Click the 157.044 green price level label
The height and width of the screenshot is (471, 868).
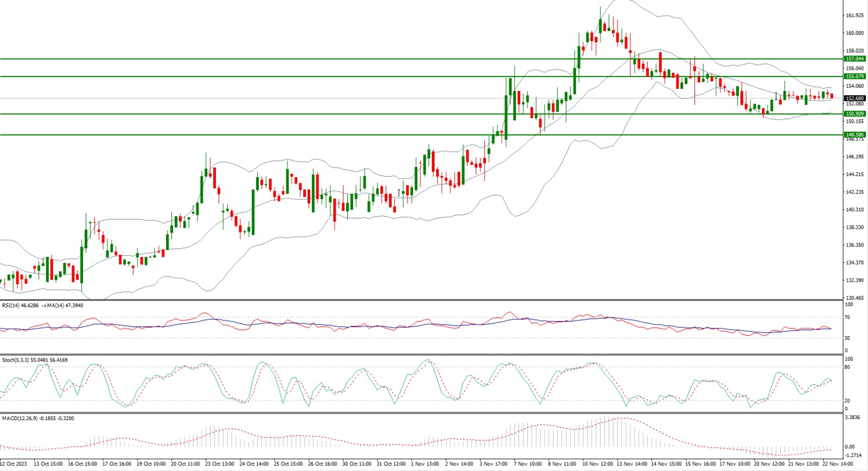point(854,59)
